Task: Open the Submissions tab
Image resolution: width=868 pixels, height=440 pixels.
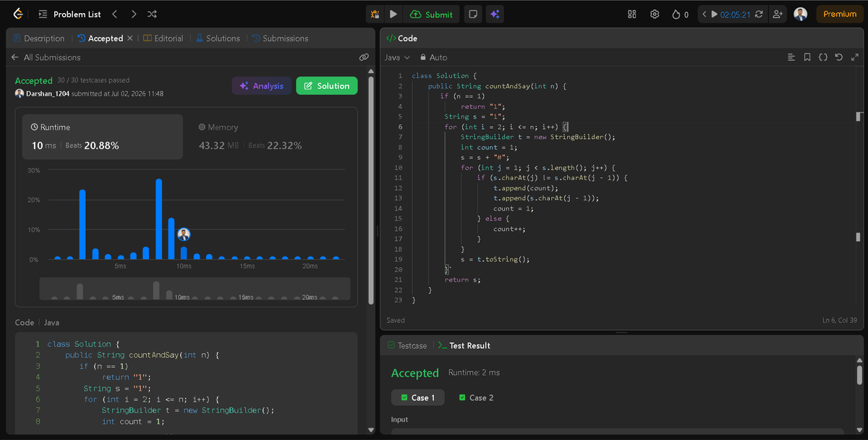Action: coord(280,38)
